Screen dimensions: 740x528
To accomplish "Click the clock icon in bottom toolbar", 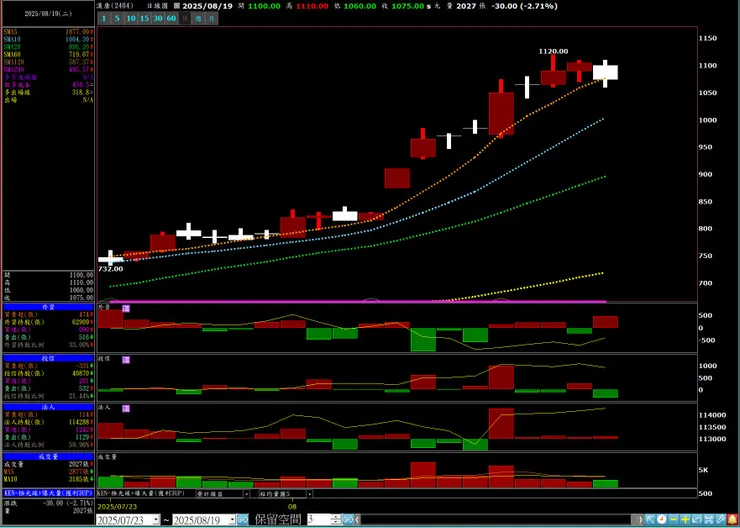I will coord(661,520).
